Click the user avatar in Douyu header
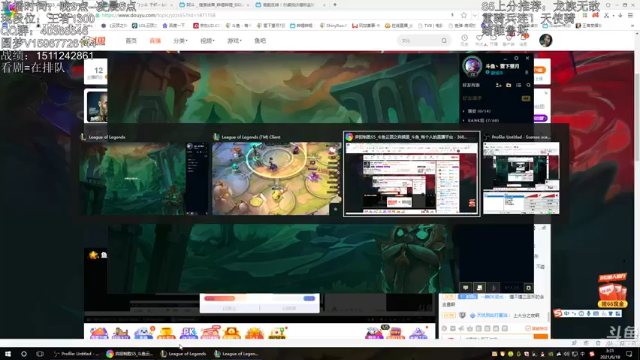Screen dimensions: 640x360 pos(545,40)
